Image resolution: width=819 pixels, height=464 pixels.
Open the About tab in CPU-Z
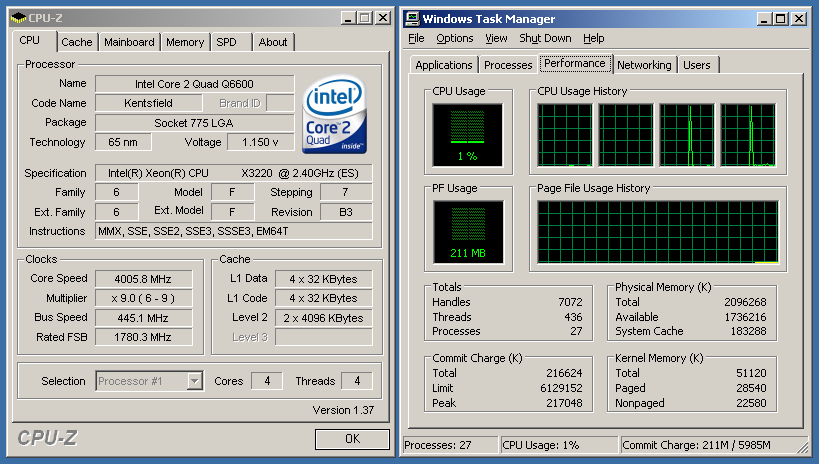pyautogui.click(x=273, y=42)
